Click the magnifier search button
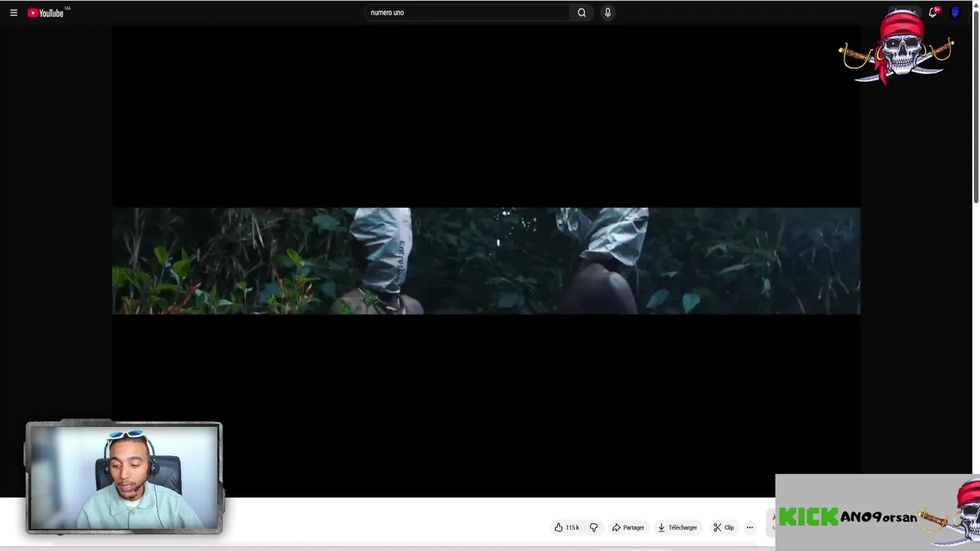 582,12
